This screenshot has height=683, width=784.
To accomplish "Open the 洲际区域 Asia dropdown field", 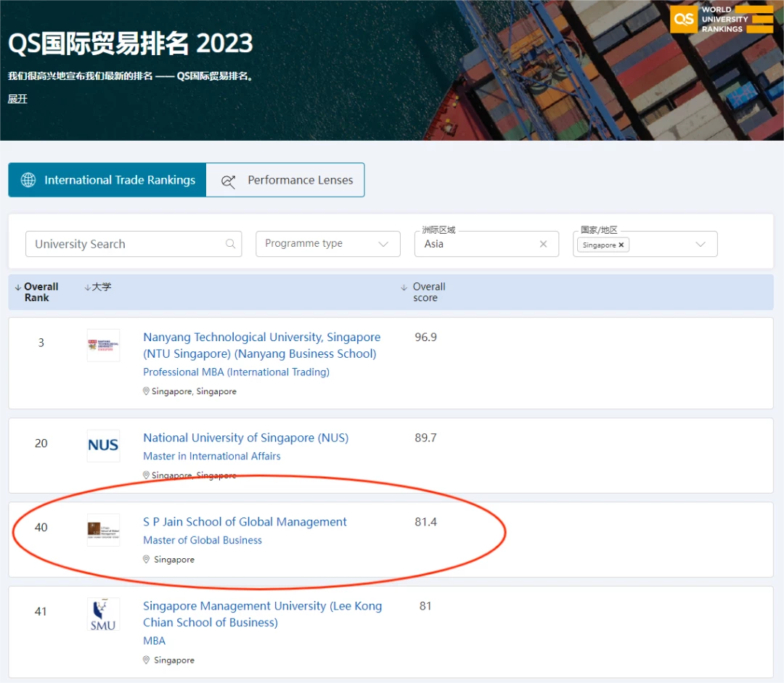I will pyautogui.click(x=486, y=243).
